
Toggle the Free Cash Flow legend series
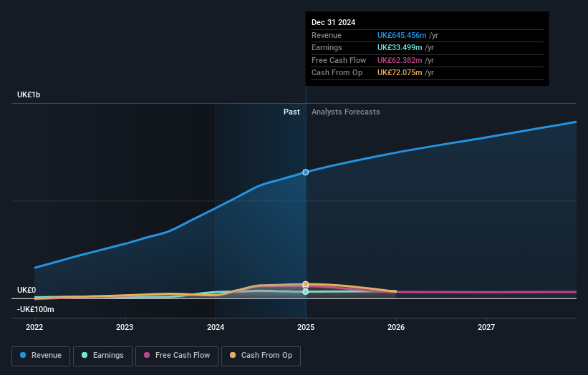coord(177,356)
